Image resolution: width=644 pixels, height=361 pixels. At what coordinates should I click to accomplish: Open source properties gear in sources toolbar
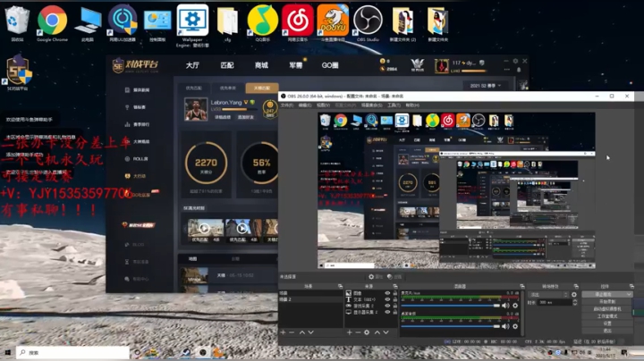tap(367, 332)
